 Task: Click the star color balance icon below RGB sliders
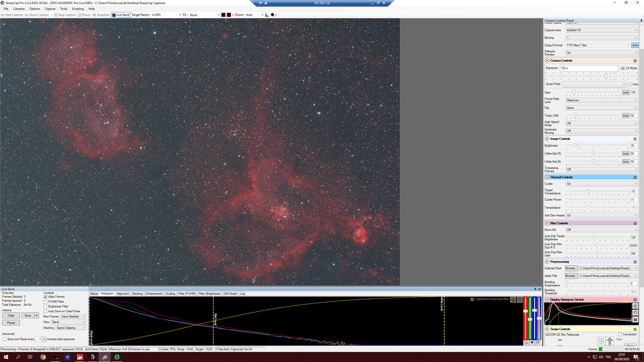532,343
